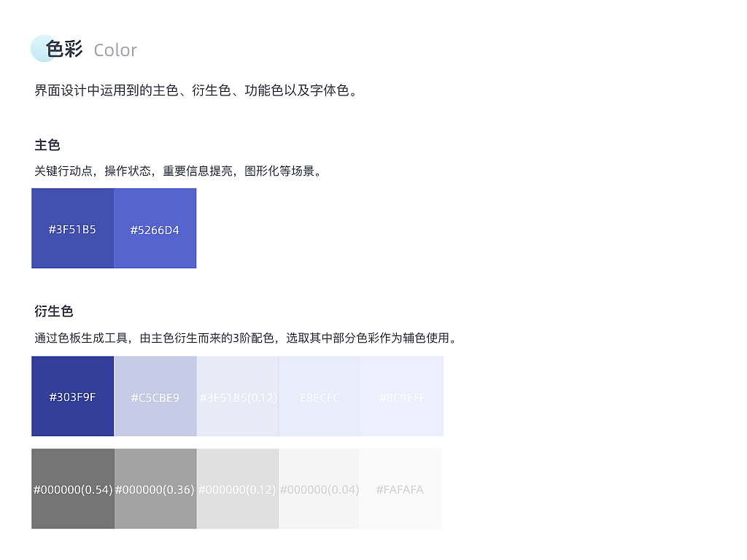Click the gray Color subtitle
The image size is (747, 560).
115,50
